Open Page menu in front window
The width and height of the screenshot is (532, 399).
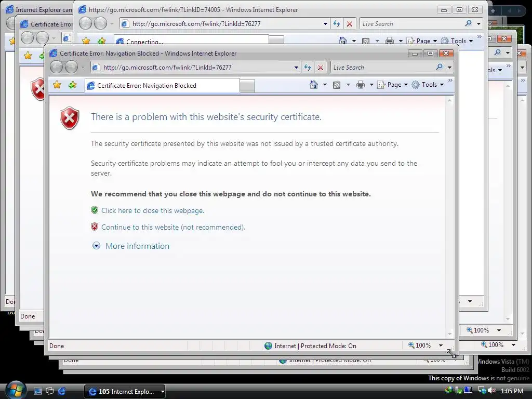393,85
